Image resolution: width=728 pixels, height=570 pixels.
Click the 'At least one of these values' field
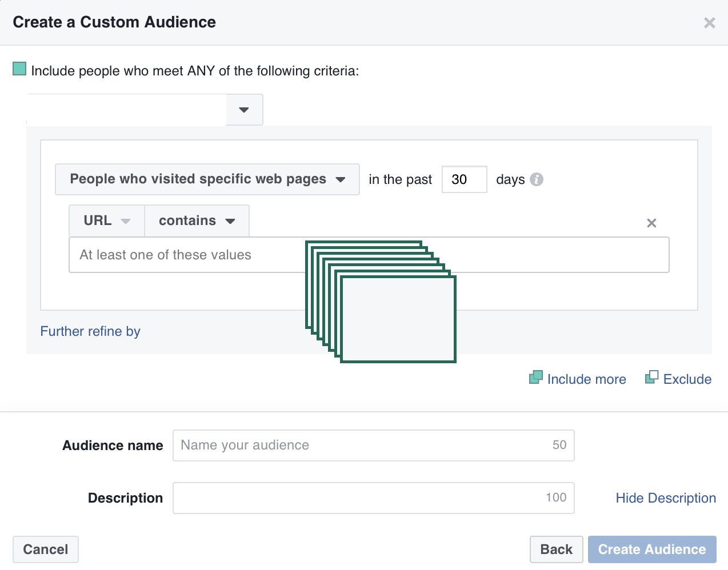click(189, 255)
